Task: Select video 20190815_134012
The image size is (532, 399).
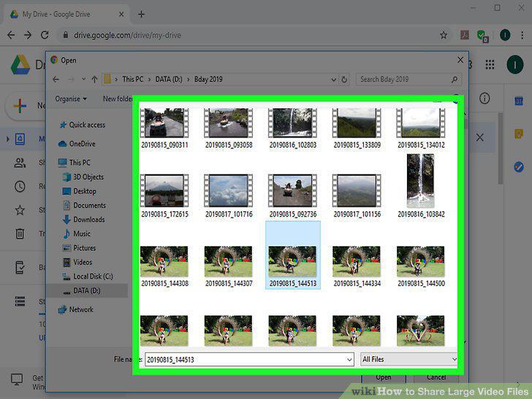Action: (x=421, y=129)
